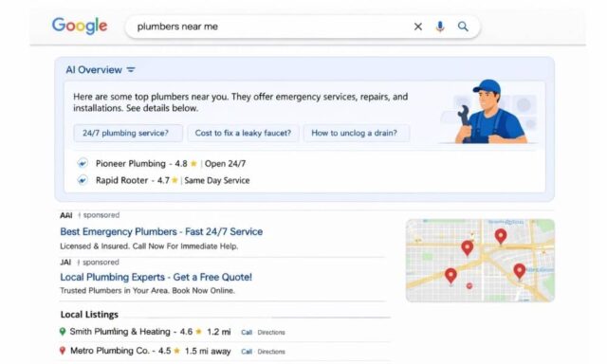Click the '1.2 mi' distance text
This screenshot has height=364, width=607.
coord(219,332)
